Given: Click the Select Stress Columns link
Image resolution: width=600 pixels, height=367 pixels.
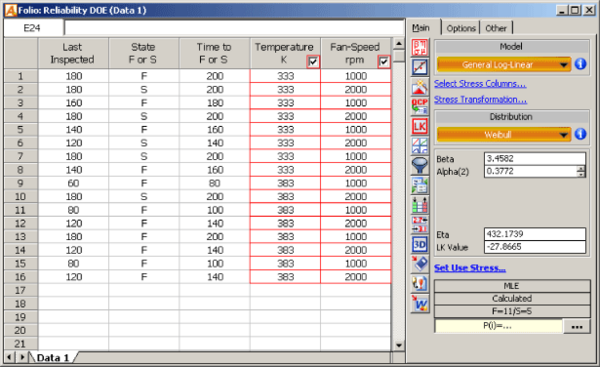Looking at the screenshot, I should click(x=480, y=83).
